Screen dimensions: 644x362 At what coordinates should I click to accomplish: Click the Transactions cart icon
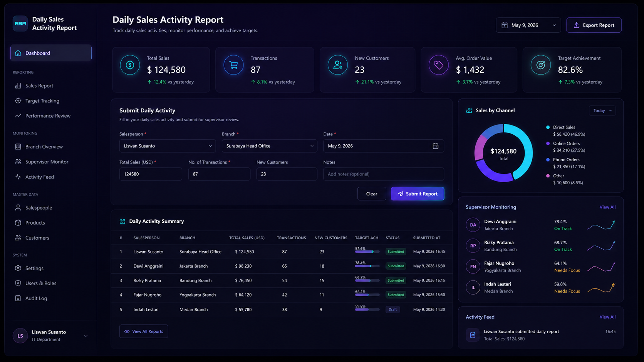[x=233, y=65]
